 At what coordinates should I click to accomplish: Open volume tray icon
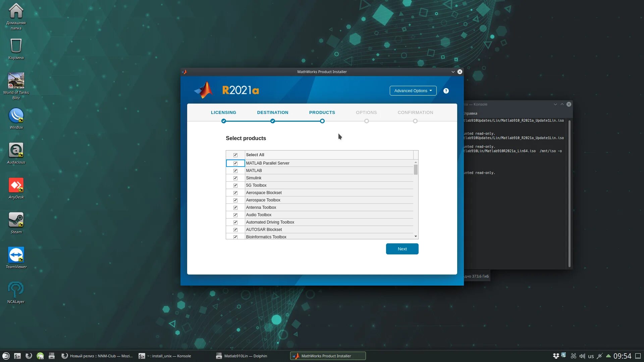582,356
